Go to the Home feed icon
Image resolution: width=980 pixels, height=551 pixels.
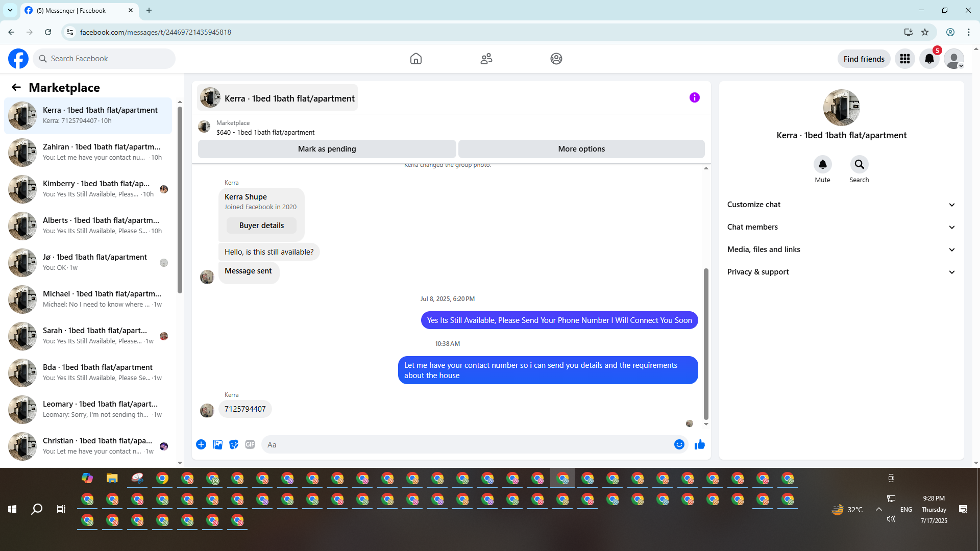click(416, 59)
